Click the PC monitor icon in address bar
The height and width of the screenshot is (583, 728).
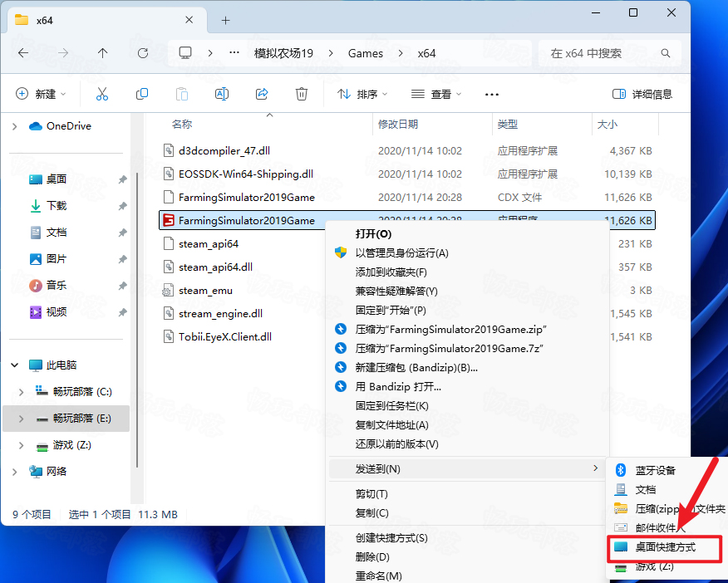pyautogui.click(x=185, y=53)
